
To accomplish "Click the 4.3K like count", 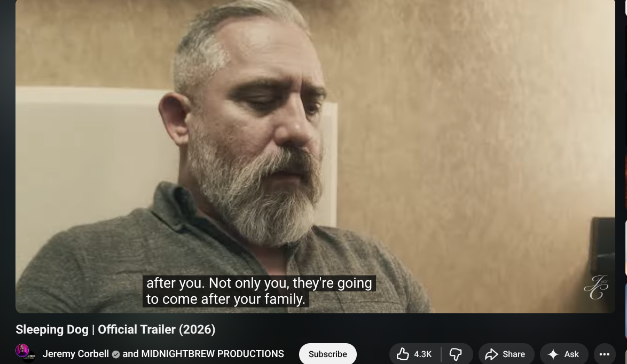I will 422,354.
